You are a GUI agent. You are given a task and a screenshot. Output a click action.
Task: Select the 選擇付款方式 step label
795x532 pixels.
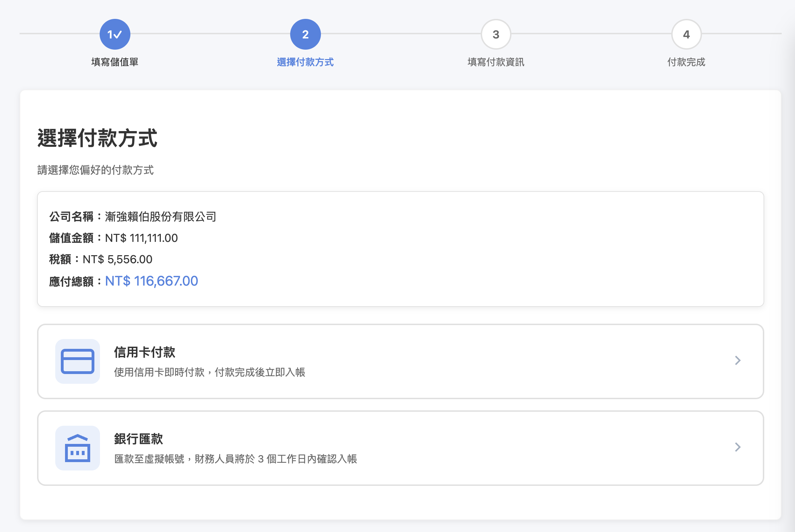pyautogui.click(x=306, y=62)
